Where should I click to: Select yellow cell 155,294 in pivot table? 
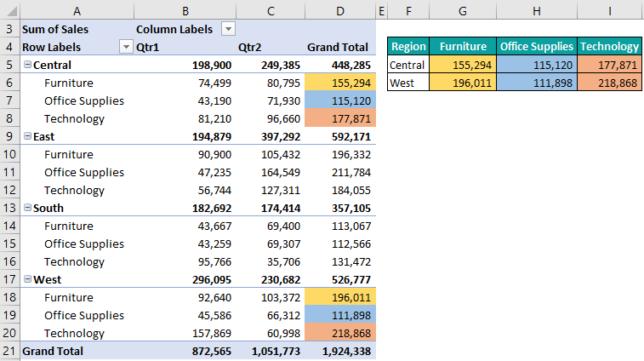coord(340,83)
